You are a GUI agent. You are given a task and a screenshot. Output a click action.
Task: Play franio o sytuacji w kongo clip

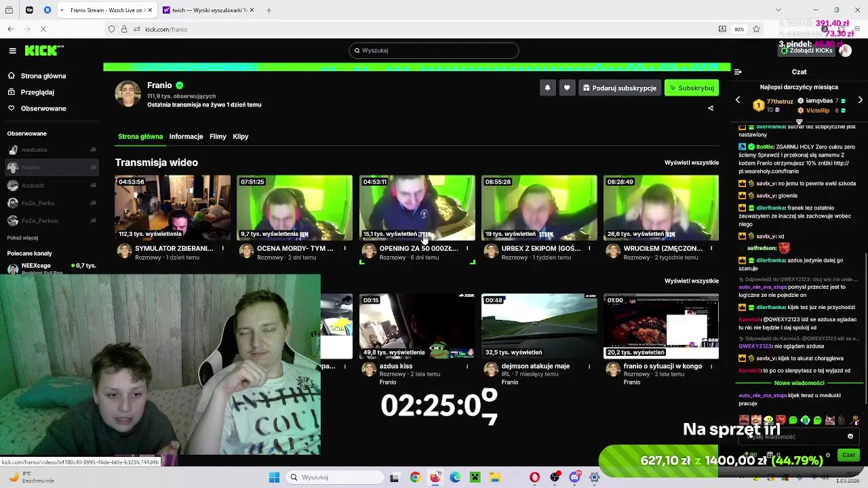click(661, 326)
